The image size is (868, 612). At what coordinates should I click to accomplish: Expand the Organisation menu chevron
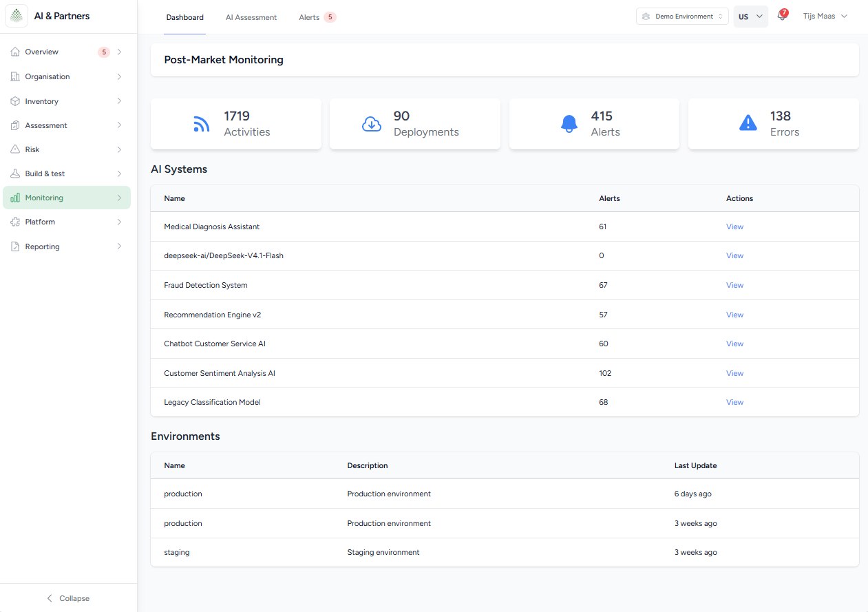coord(119,76)
